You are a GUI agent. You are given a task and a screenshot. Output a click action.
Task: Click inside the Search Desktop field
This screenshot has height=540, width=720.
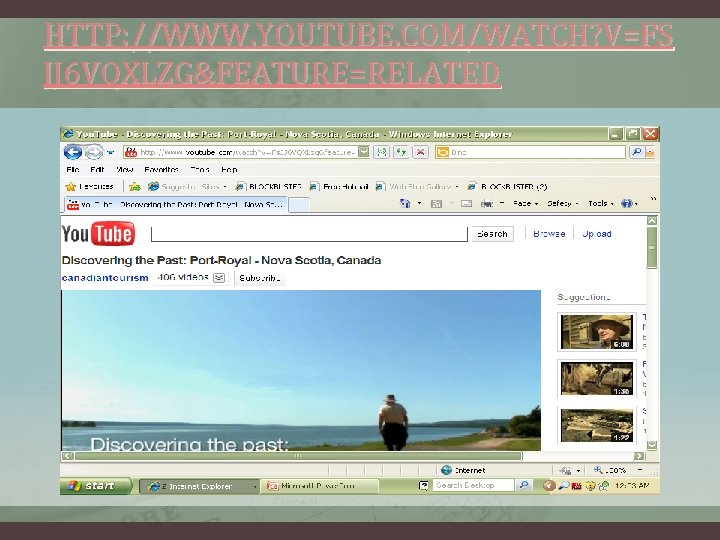(473, 485)
